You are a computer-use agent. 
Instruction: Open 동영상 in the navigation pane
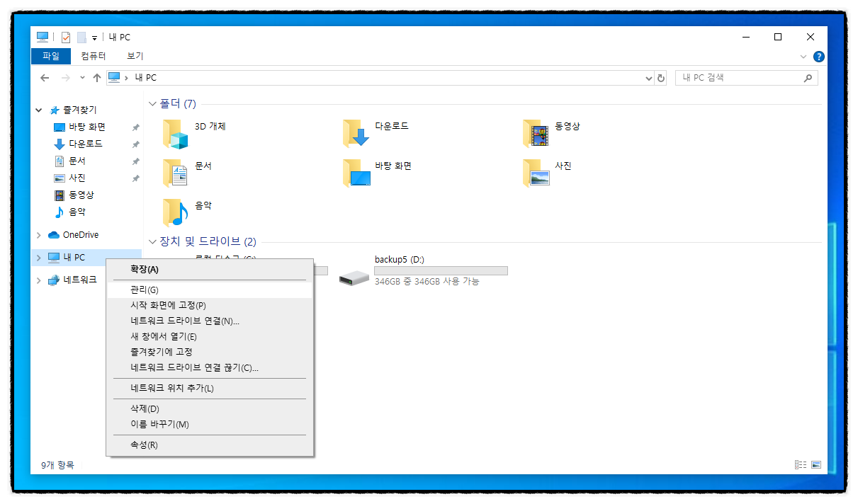pos(81,195)
